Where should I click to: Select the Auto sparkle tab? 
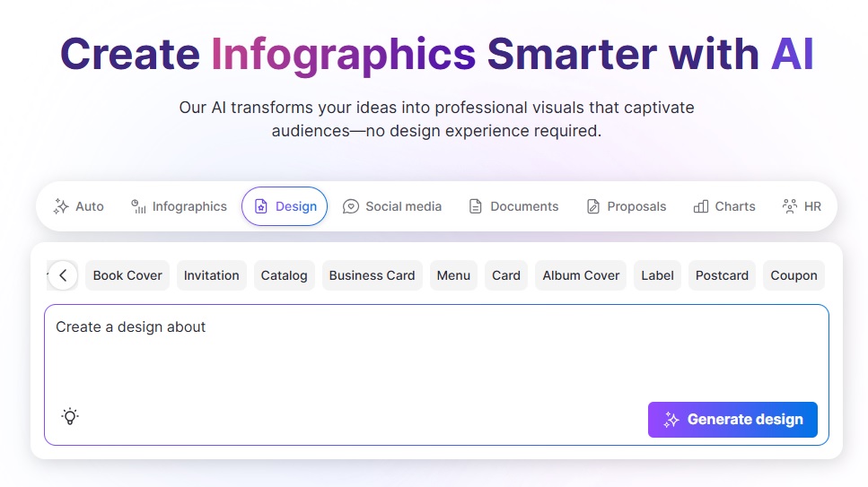(79, 206)
